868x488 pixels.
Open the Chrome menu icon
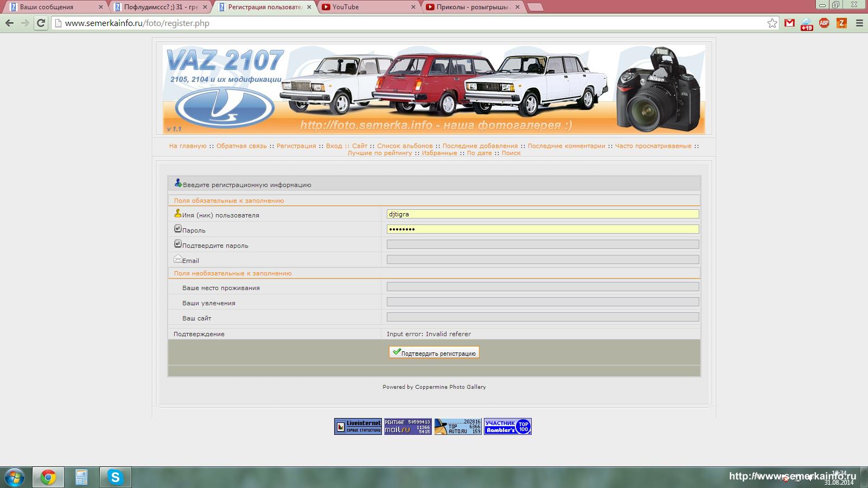pyautogui.click(x=859, y=23)
